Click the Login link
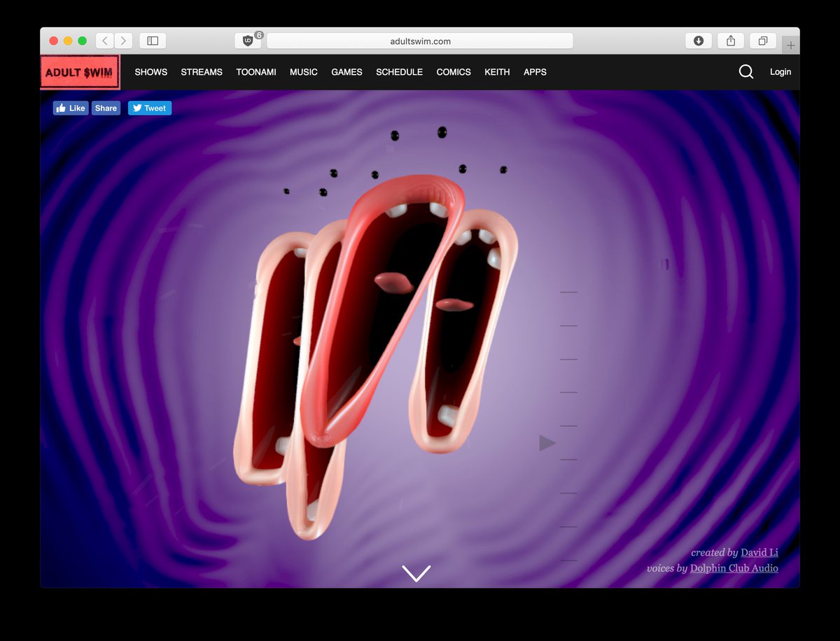 (x=780, y=72)
